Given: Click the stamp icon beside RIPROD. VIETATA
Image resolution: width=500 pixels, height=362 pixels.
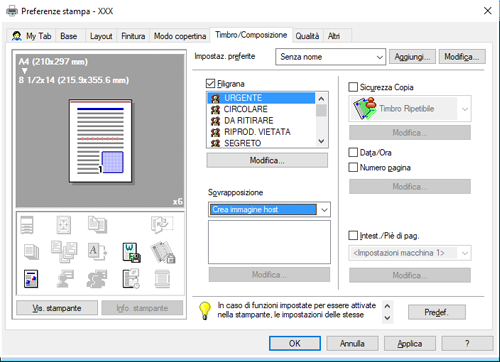Looking at the screenshot, I should pos(215,132).
